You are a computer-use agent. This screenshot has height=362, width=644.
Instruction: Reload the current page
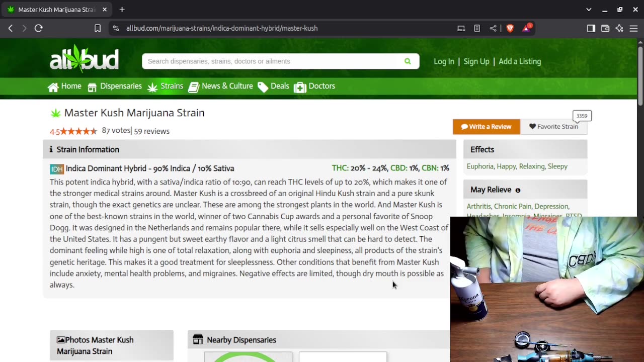(38, 28)
